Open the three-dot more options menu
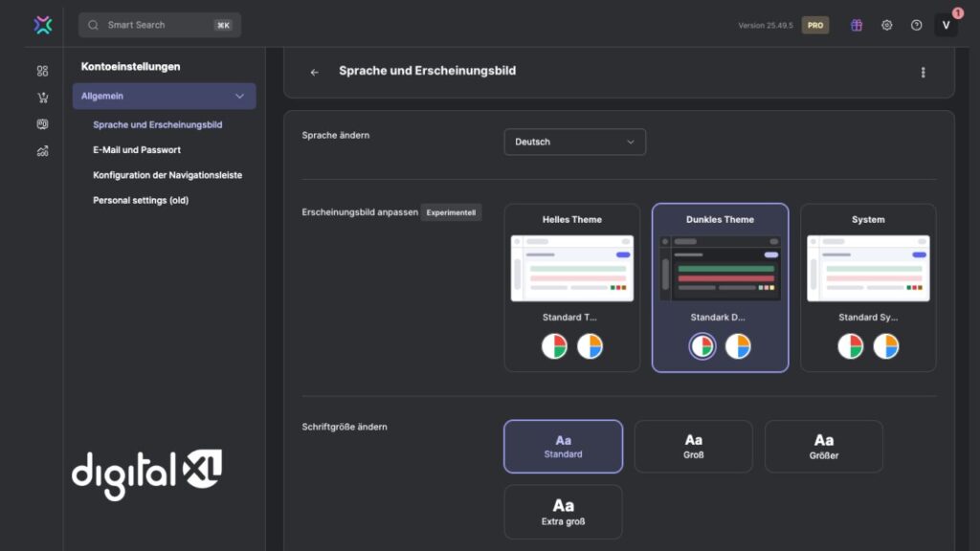980x551 pixels. pyautogui.click(x=923, y=72)
